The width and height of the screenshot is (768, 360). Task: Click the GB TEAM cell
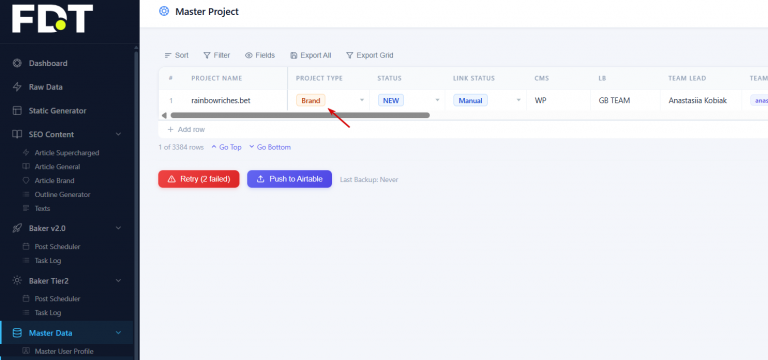click(614, 100)
